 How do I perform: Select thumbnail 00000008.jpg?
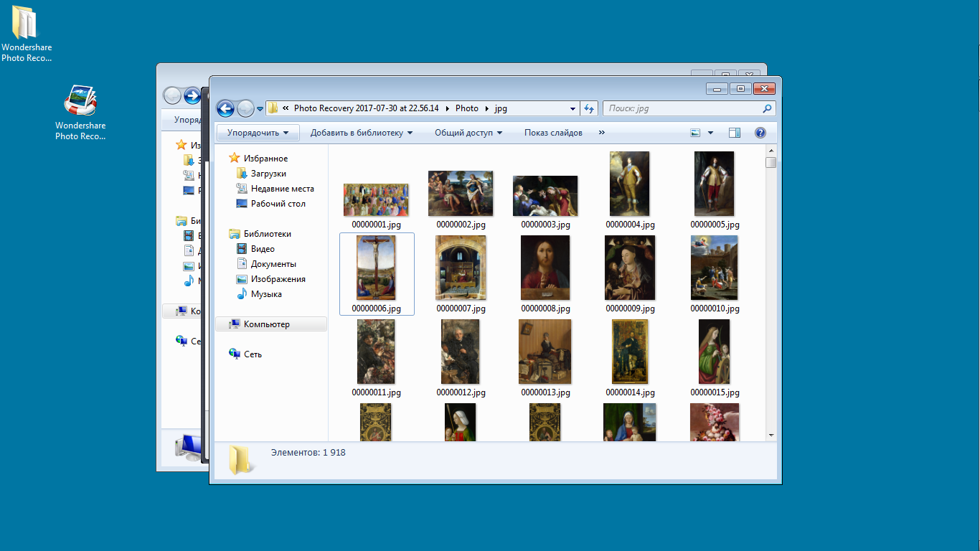[x=546, y=268]
